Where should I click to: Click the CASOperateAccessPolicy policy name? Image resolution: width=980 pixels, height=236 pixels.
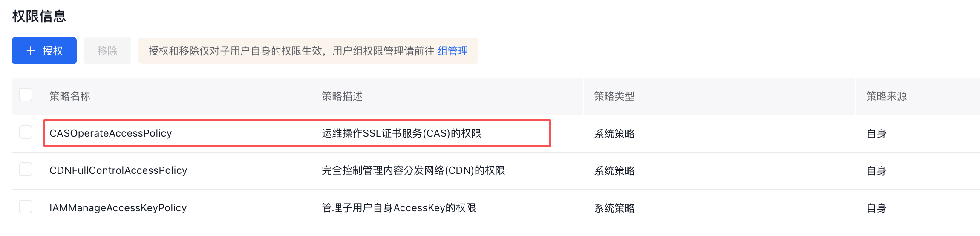point(110,133)
